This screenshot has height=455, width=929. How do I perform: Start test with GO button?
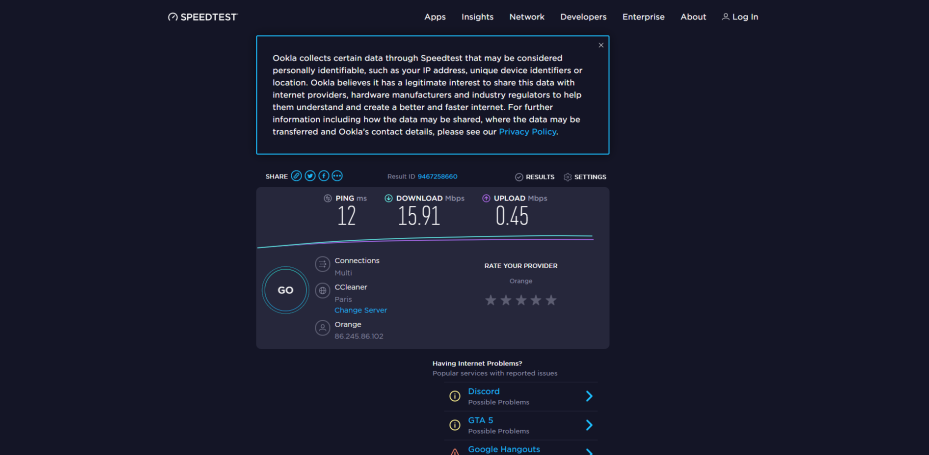[286, 290]
